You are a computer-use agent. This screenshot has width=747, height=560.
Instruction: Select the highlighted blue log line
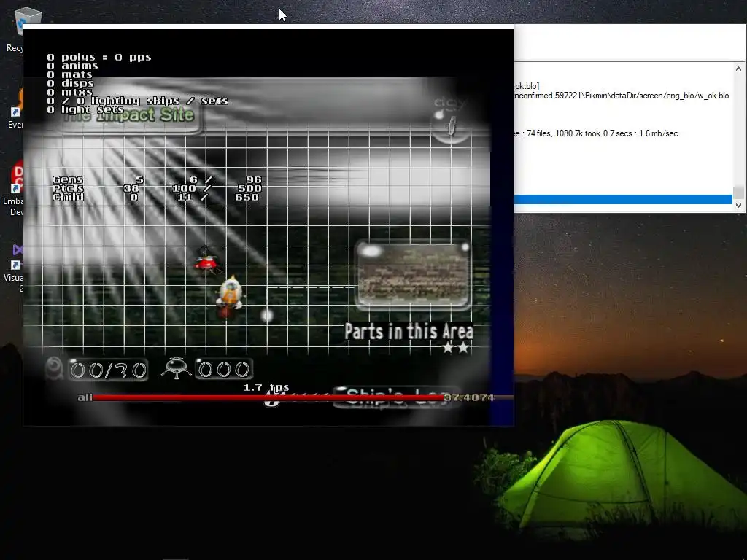tap(623, 200)
